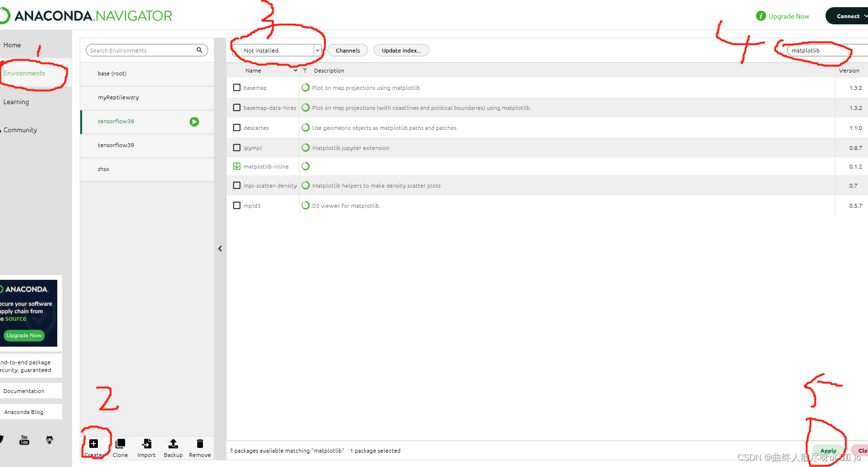868x467 pixels.
Task: Click the Import environment icon
Action: click(x=147, y=444)
